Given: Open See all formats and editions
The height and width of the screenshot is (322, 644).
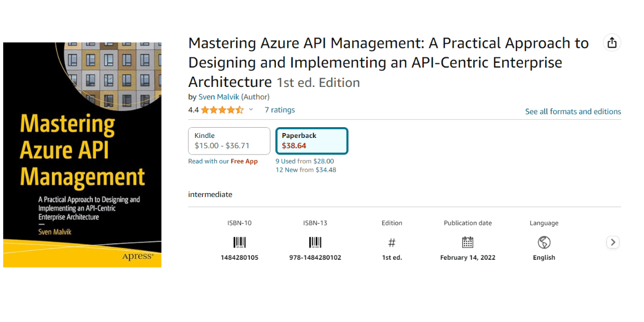Looking at the screenshot, I should pos(573,112).
